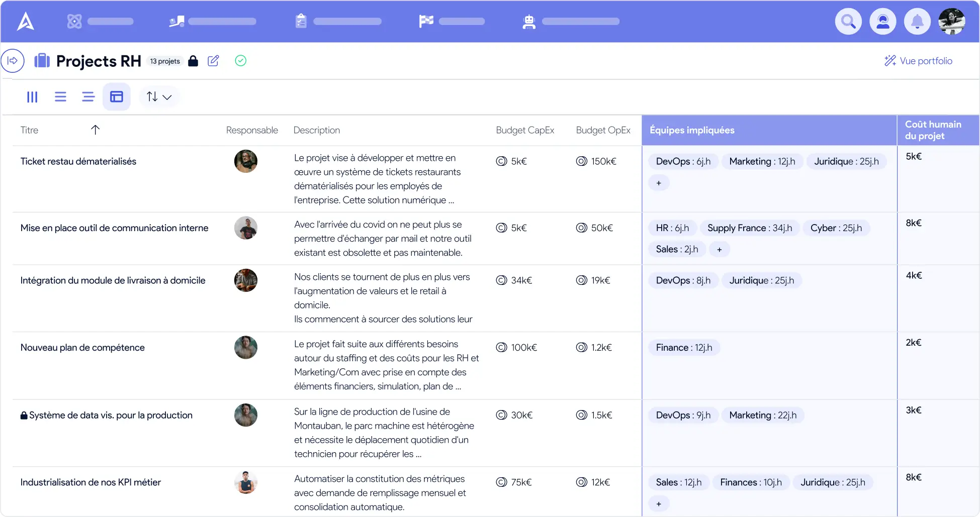This screenshot has height=517, width=980.
Task: Click the 4k€ human cost value
Action: coord(914,275)
